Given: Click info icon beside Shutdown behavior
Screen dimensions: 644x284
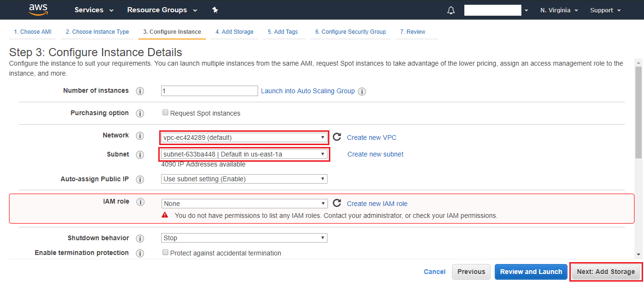Looking at the screenshot, I should click(x=140, y=238).
